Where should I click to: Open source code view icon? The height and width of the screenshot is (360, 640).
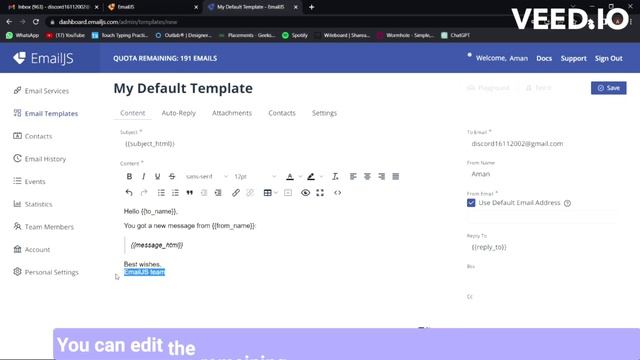pos(338,193)
